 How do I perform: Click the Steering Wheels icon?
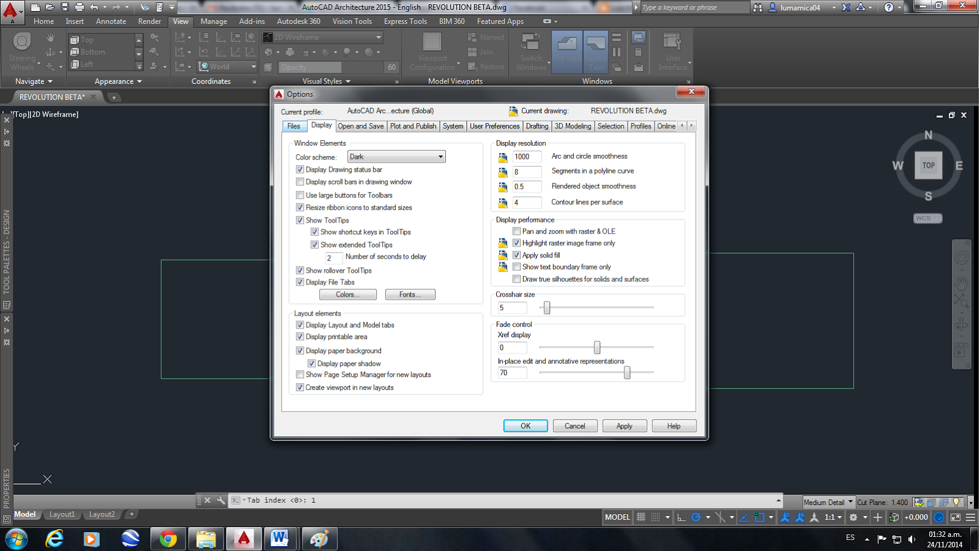tap(22, 42)
